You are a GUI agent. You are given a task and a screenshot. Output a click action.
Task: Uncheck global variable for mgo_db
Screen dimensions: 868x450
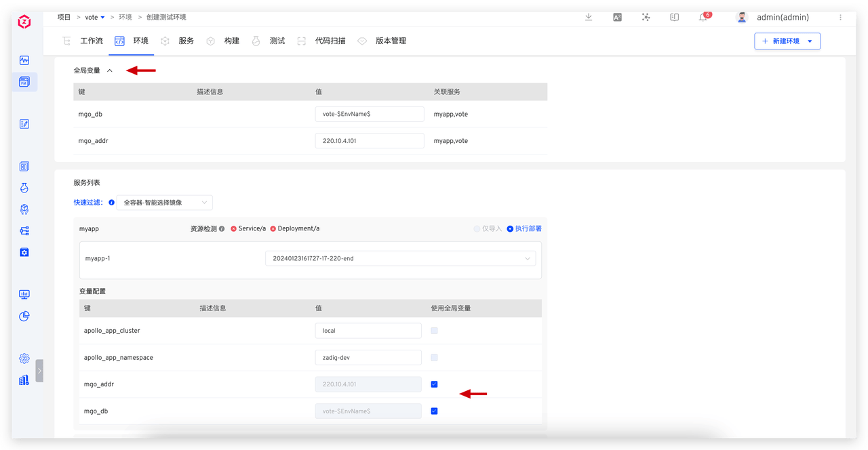click(434, 411)
